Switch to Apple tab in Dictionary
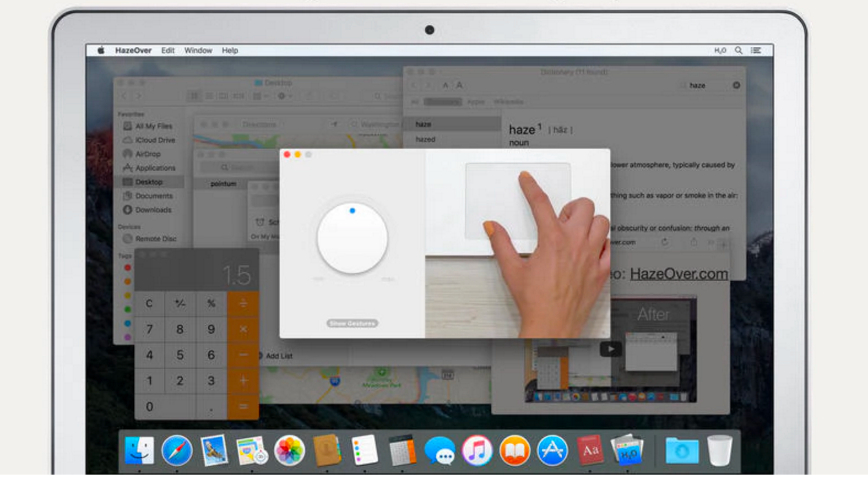 [476, 102]
